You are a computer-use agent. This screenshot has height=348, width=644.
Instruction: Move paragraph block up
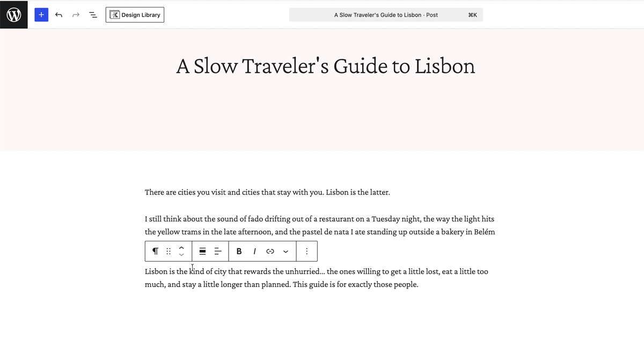click(181, 247)
